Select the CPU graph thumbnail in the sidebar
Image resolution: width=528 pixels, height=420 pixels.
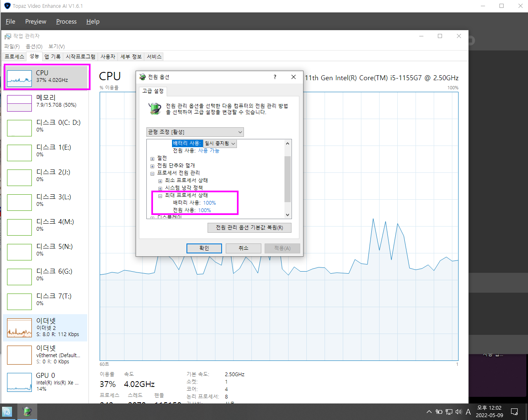click(x=19, y=79)
